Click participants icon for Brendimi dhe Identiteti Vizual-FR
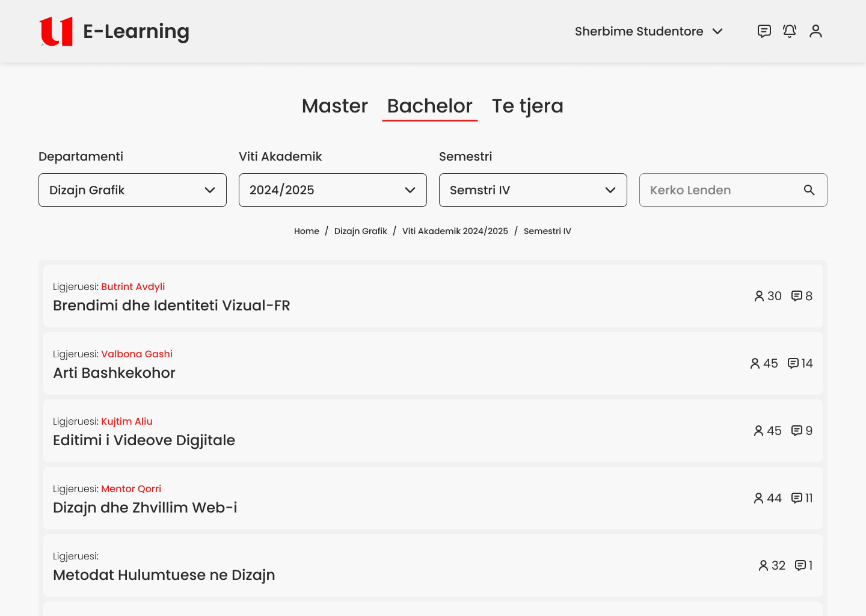The height and width of the screenshot is (616, 866). [759, 296]
